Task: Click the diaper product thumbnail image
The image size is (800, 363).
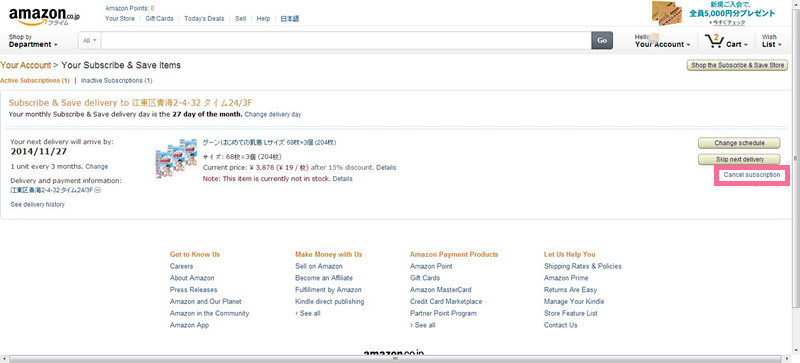Action: pyautogui.click(x=177, y=158)
